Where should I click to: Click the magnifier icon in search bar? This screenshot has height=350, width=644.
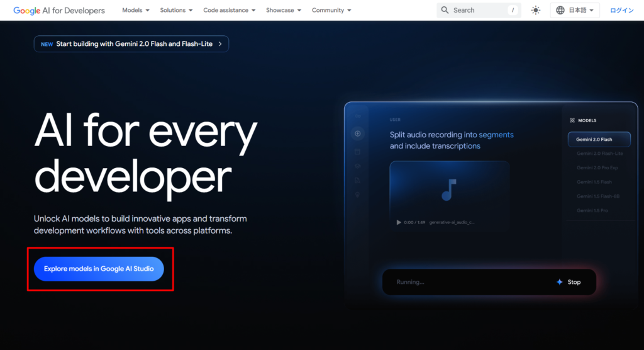pos(445,10)
